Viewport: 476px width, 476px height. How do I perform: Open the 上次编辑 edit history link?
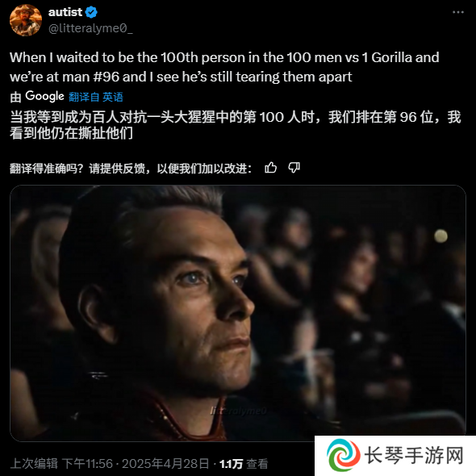[x=34, y=464]
